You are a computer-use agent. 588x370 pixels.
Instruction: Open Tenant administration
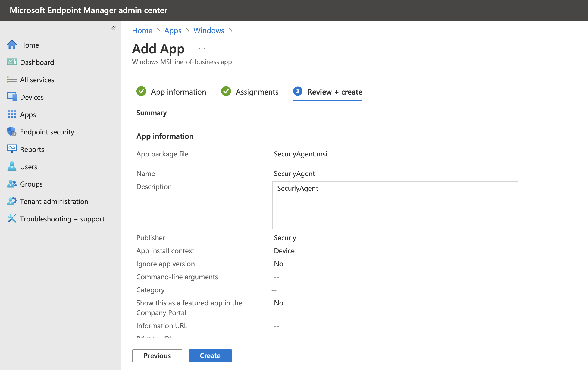pyautogui.click(x=54, y=202)
